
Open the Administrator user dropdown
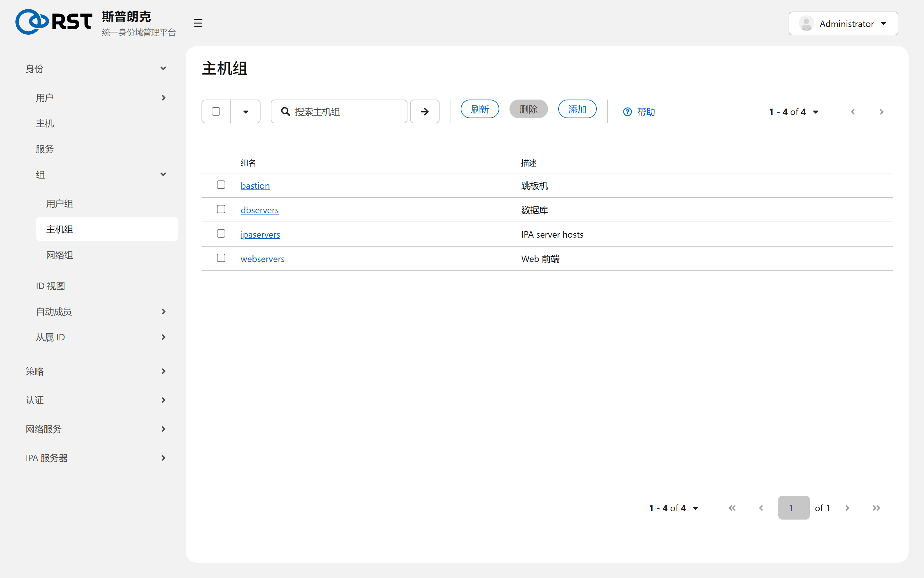[x=843, y=23]
